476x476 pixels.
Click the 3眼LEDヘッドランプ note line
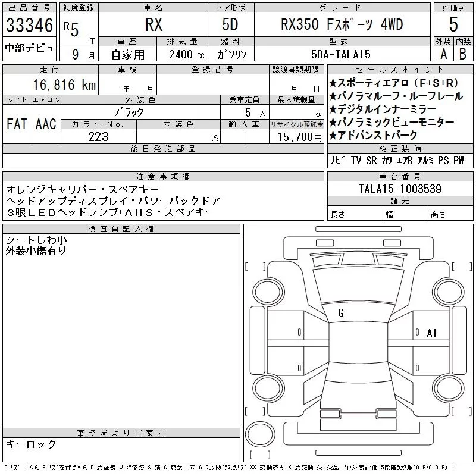point(111,212)
